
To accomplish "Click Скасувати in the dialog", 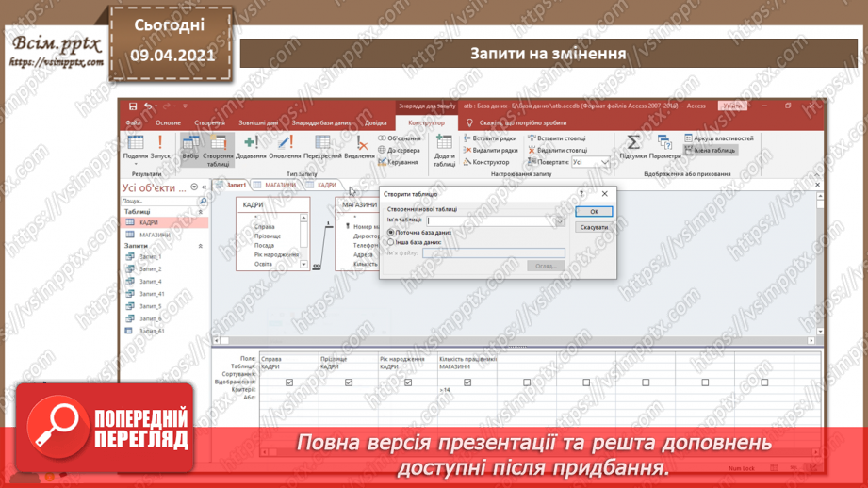I will click(594, 227).
